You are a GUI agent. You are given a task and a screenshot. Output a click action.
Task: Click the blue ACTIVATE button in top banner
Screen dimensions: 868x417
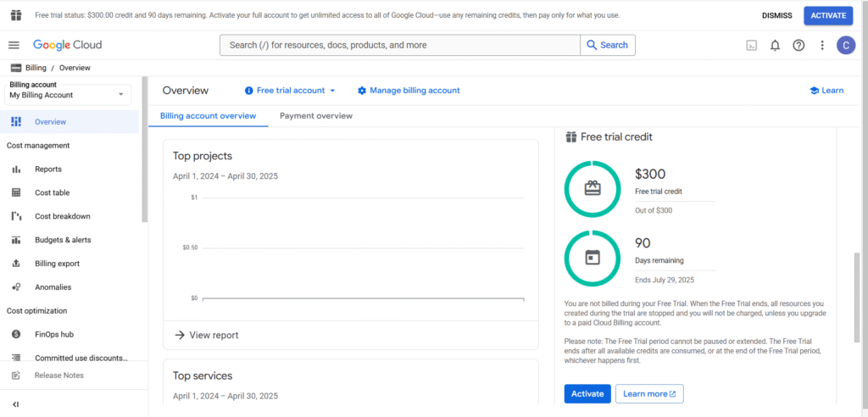coord(828,15)
